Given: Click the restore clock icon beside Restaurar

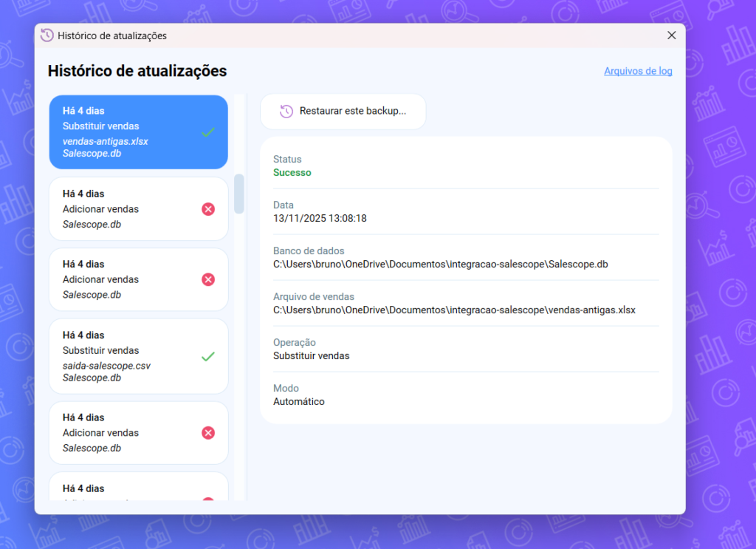Looking at the screenshot, I should point(286,112).
